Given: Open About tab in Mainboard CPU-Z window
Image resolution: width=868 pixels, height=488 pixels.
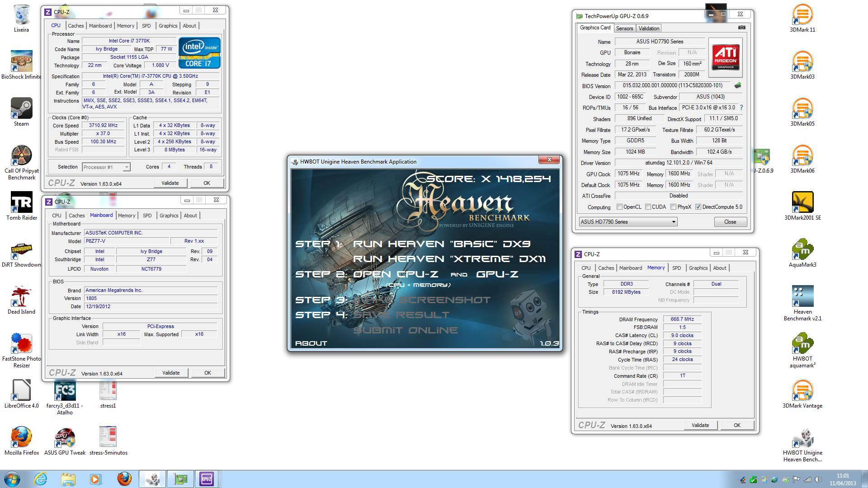Looking at the screenshot, I should pyautogui.click(x=190, y=216).
